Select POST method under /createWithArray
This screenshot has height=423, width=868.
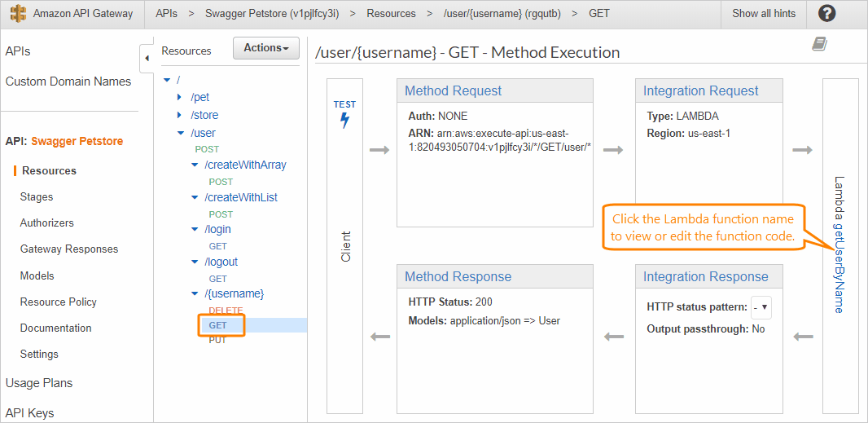pos(221,182)
